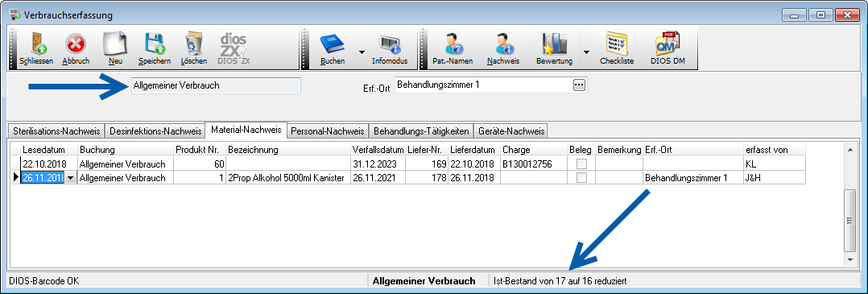Screen dimensions: 868x294
Task: Open the Checkliste icon
Action: [617, 43]
